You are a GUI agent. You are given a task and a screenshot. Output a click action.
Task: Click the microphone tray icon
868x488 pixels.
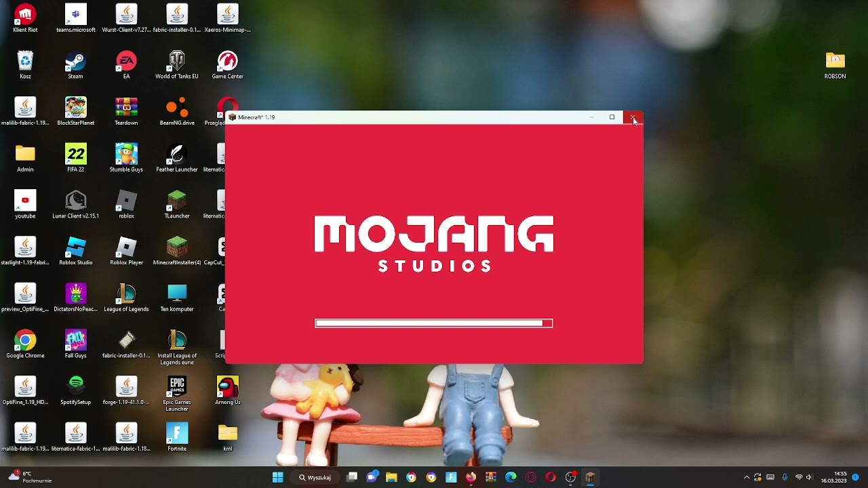pyautogui.click(x=785, y=477)
